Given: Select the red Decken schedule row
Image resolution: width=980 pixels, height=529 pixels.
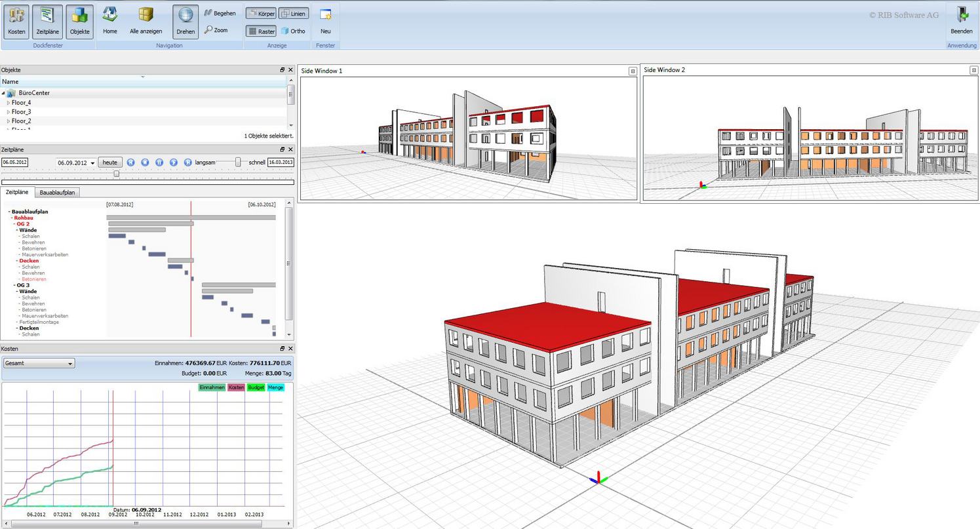Looking at the screenshot, I should tap(29, 261).
